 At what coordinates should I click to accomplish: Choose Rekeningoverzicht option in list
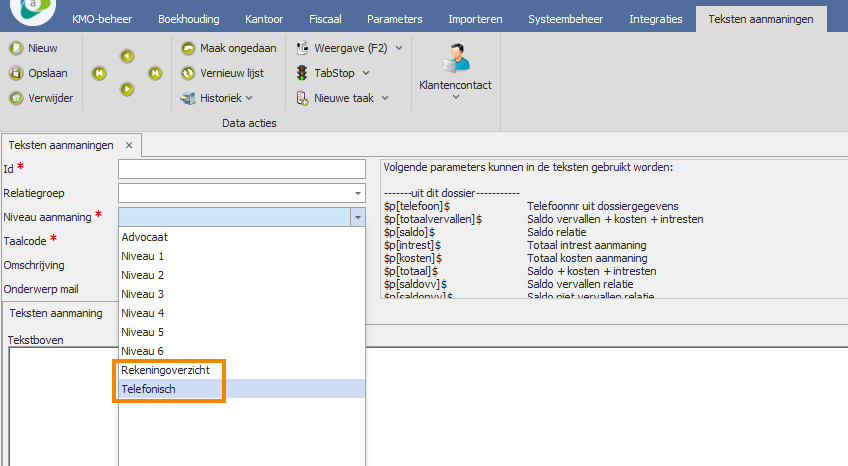pos(165,370)
